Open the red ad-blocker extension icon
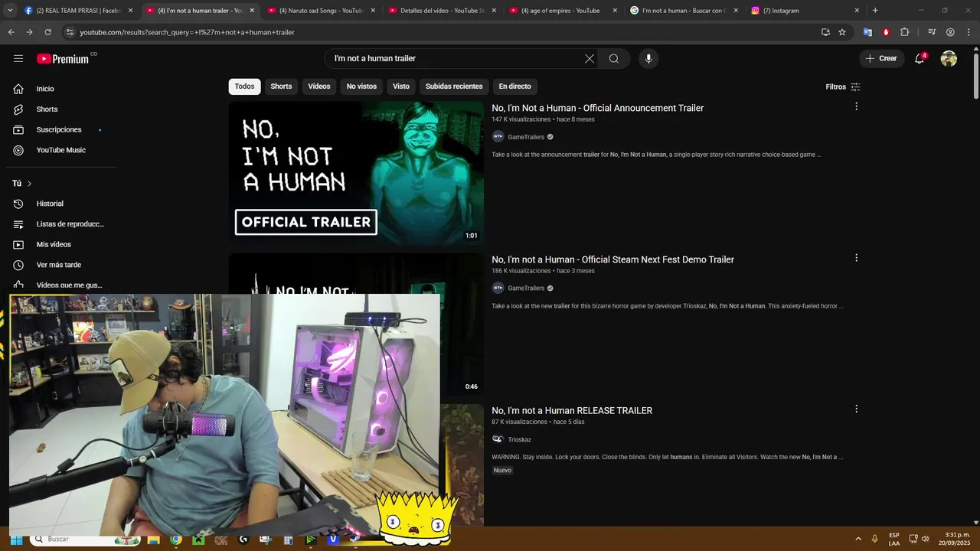Screen dimensions: 980x551 [886, 32]
